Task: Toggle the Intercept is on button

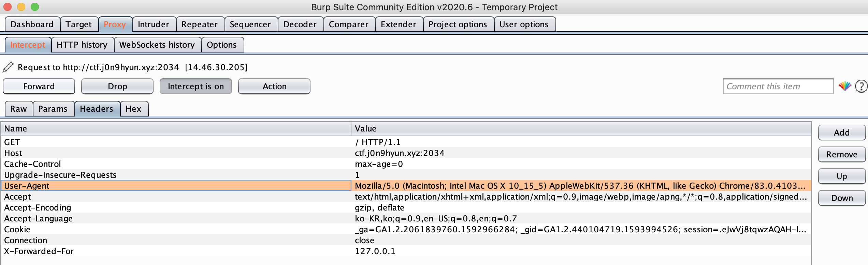Action: [196, 86]
